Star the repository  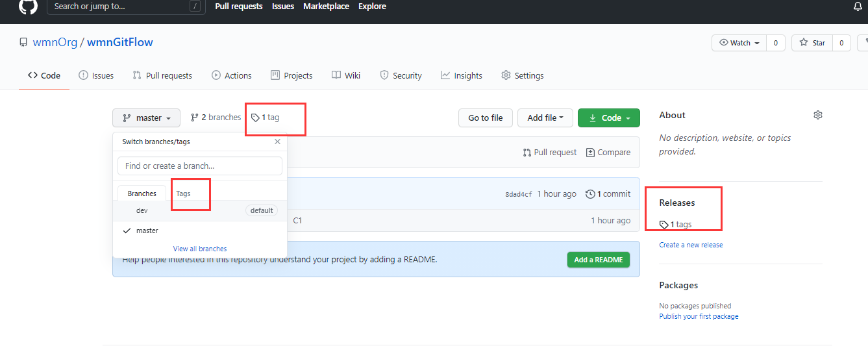tap(812, 43)
